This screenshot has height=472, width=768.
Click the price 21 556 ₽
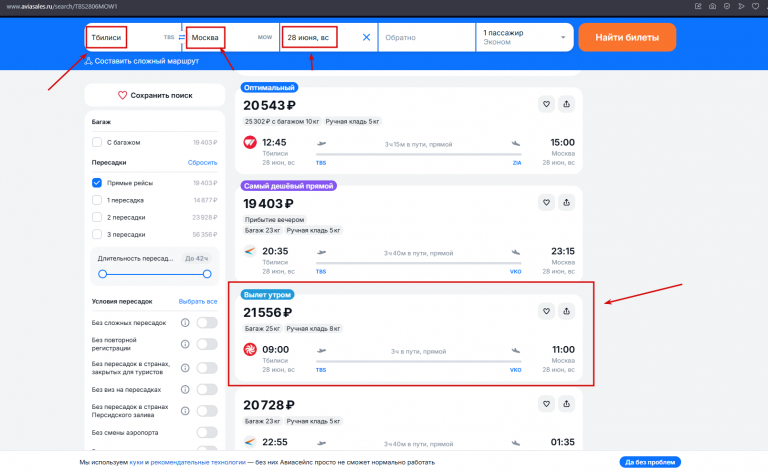(267, 312)
